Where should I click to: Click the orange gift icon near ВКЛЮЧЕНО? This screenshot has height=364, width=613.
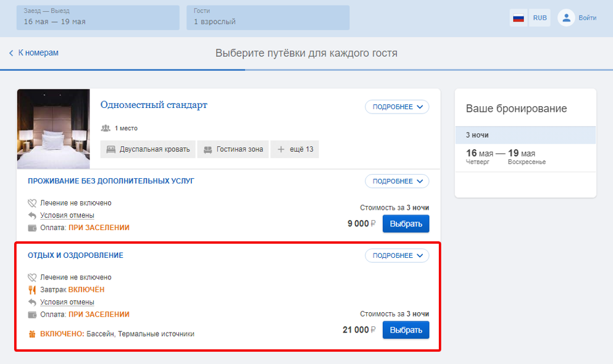point(32,334)
